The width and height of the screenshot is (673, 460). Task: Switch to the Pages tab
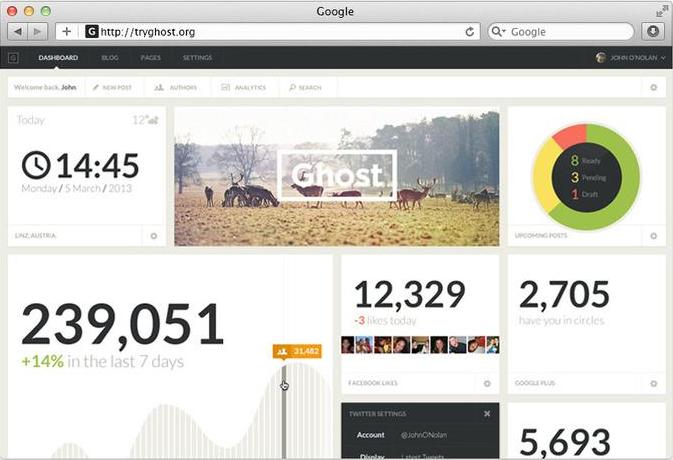(150, 58)
